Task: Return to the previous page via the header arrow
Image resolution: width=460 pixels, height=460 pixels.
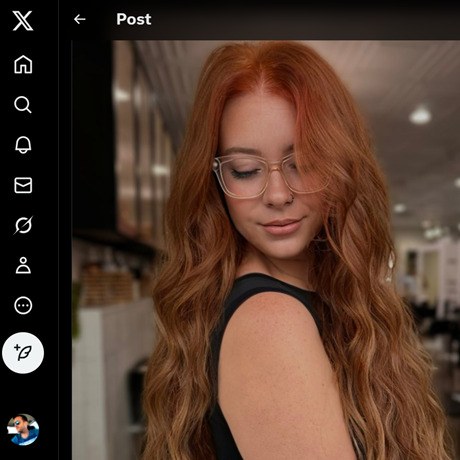Action: tap(80, 19)
